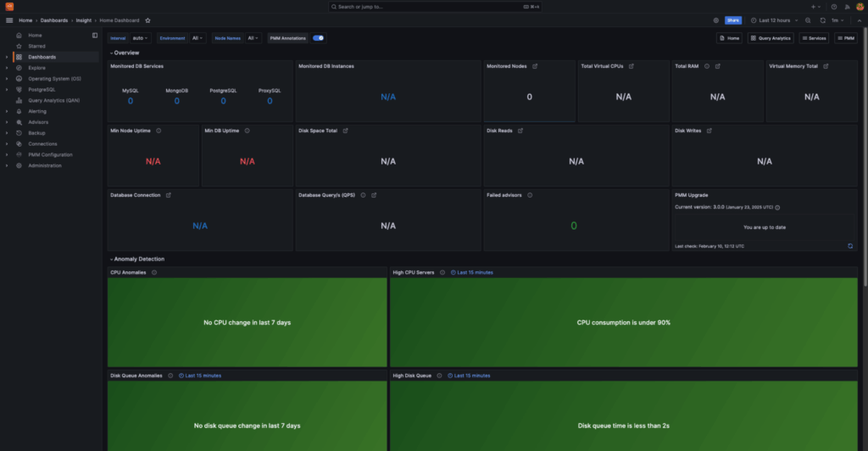
Task: Open the Last 12 hours time picker
Action: coord(775,20)
